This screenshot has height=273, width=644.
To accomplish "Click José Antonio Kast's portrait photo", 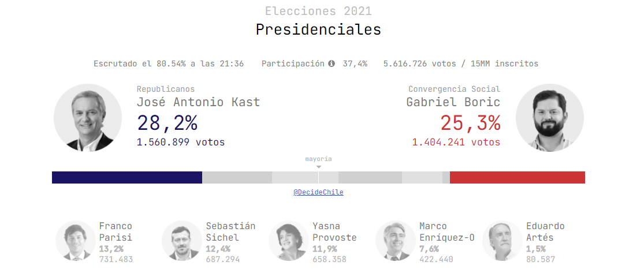I will 88,118.
